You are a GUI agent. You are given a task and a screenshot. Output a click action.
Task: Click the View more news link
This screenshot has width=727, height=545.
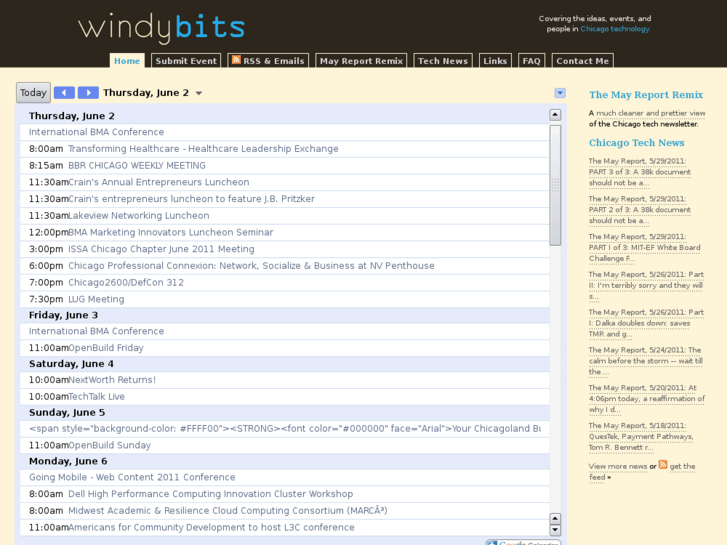[x=618, y=466]
